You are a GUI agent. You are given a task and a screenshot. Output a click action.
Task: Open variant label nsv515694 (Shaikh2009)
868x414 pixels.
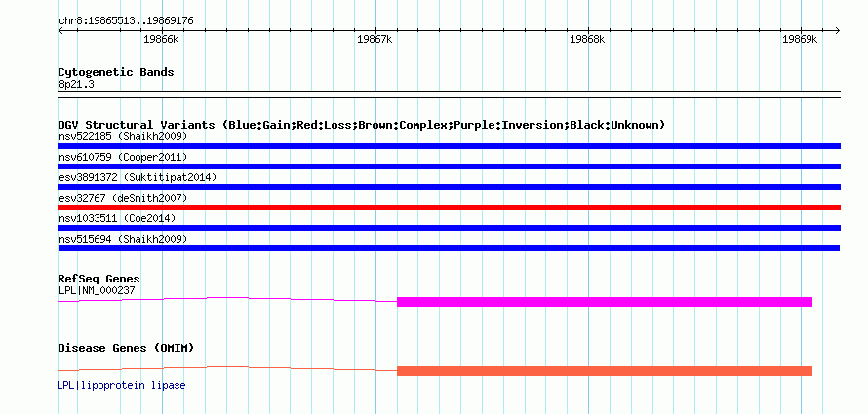coord(123,239)
